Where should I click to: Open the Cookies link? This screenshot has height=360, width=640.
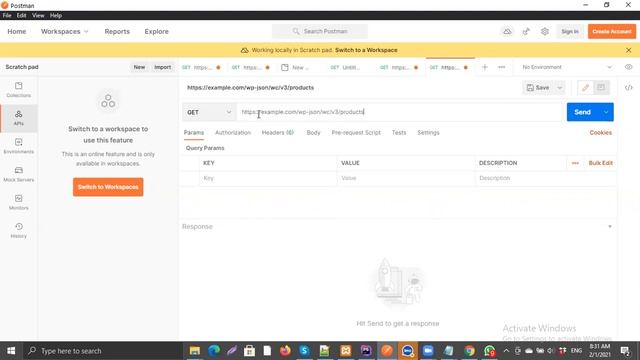tap(600, 133)
